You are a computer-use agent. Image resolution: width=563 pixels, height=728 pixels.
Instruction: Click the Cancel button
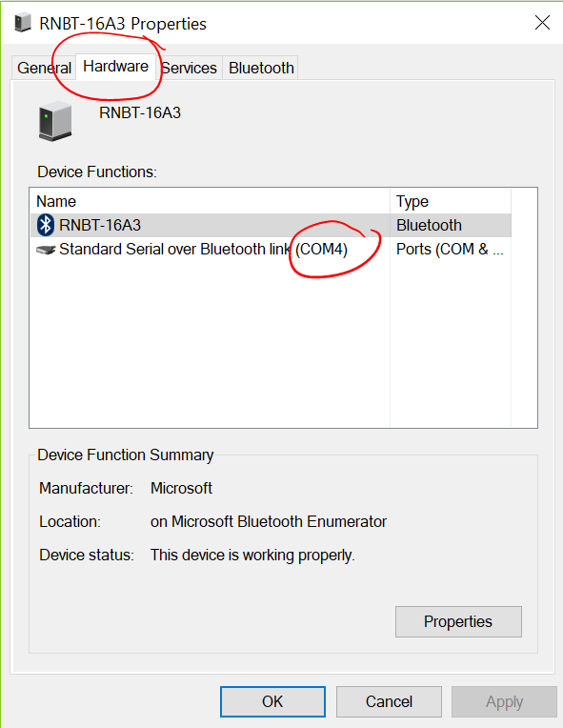[389, 701]
